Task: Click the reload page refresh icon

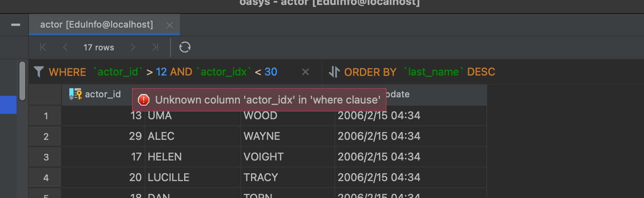Action: pos(185,47)
